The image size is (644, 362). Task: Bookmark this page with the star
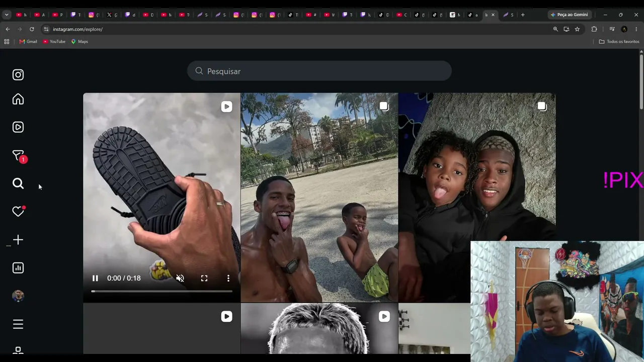click(x=577, y=29)
